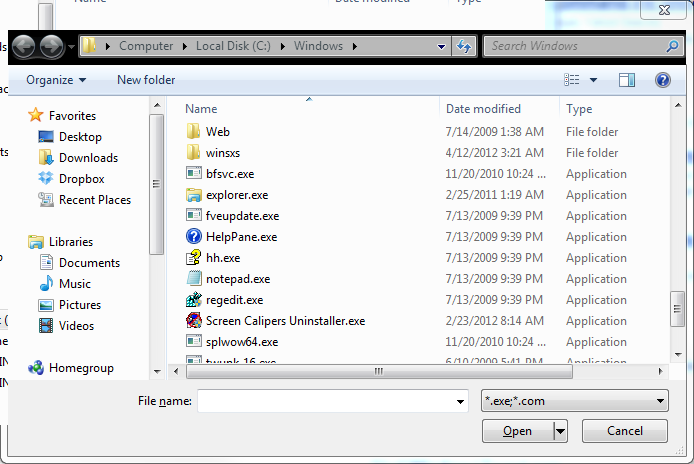The height and width of the screenshot is (464, 694).
Task: Click navigation pane scrollbar down arrow
Action: tap(157, 371)
